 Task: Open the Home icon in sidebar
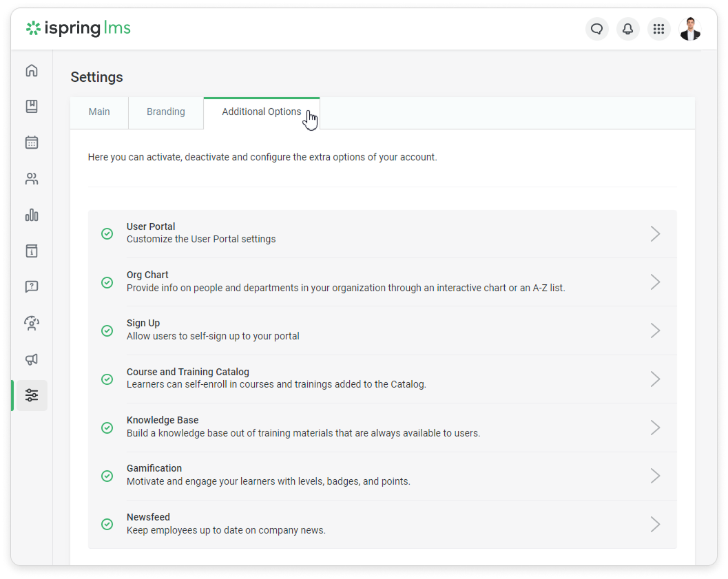32,70
